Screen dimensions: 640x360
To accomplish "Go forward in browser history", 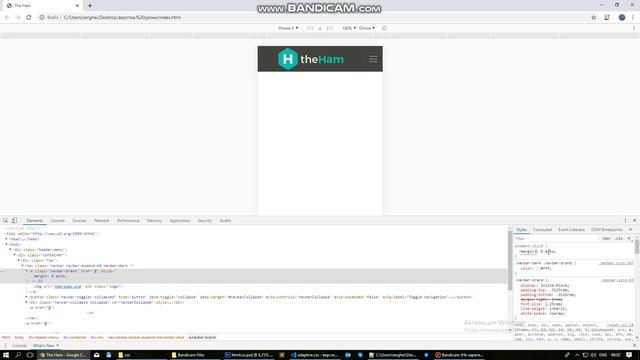I will pos(18,17).
